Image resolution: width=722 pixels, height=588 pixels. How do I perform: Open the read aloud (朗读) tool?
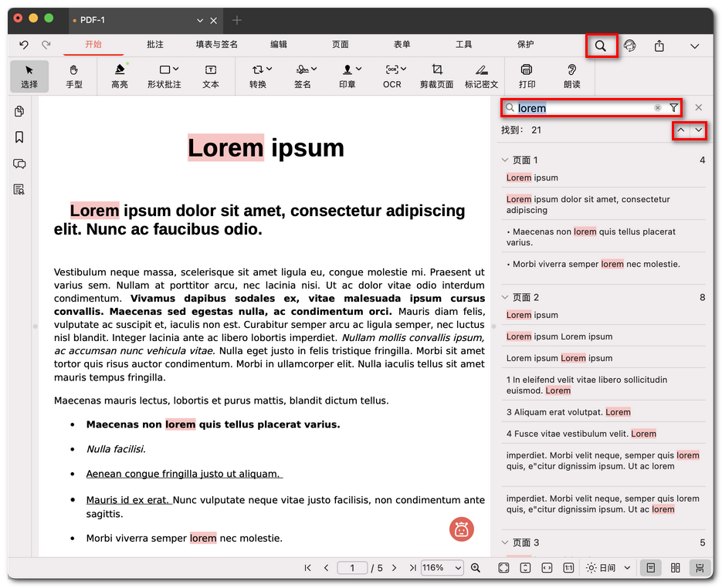571,76
